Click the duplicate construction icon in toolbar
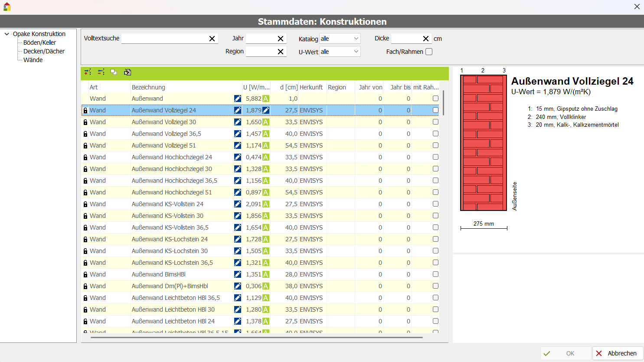This screenshot has width=644, height=362. 114,72
